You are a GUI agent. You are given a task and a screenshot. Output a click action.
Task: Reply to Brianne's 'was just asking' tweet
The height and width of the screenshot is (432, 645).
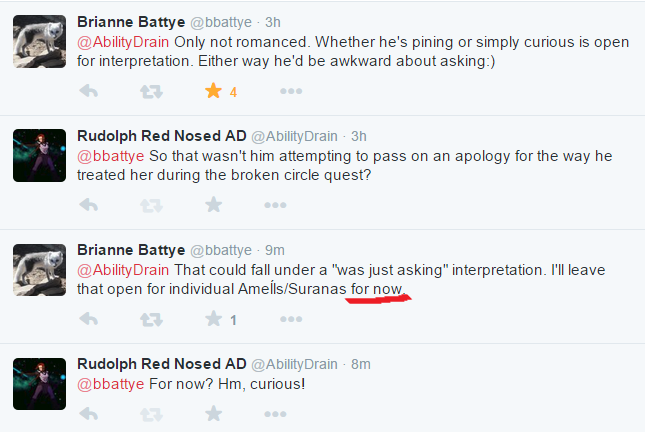88,320
